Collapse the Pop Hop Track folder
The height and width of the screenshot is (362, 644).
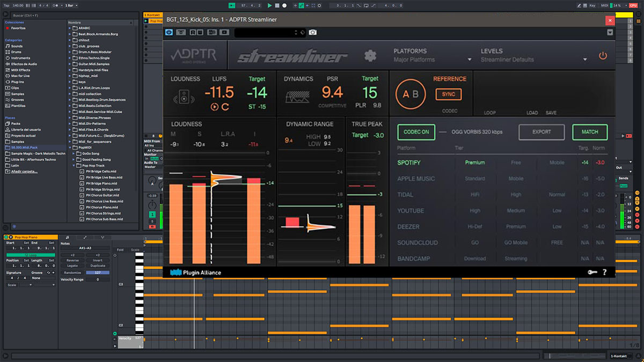click(x=75, y=166)
